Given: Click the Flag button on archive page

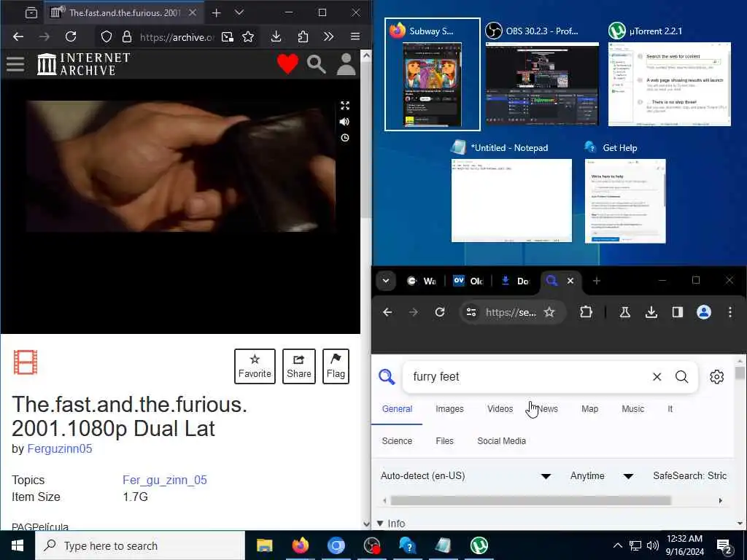Looking at the screenshot, I should 336,366.
